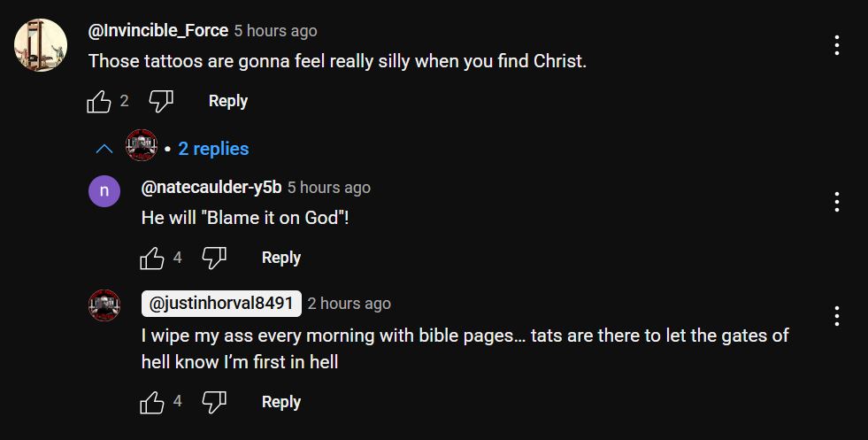Reply to the @Invincible_Force comment
The height and width of the screenshot is (440, 868).
click(228, 102)
